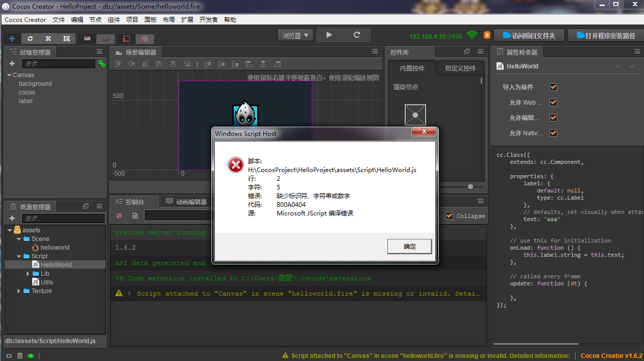Switch to the console tab

[134, 202]
